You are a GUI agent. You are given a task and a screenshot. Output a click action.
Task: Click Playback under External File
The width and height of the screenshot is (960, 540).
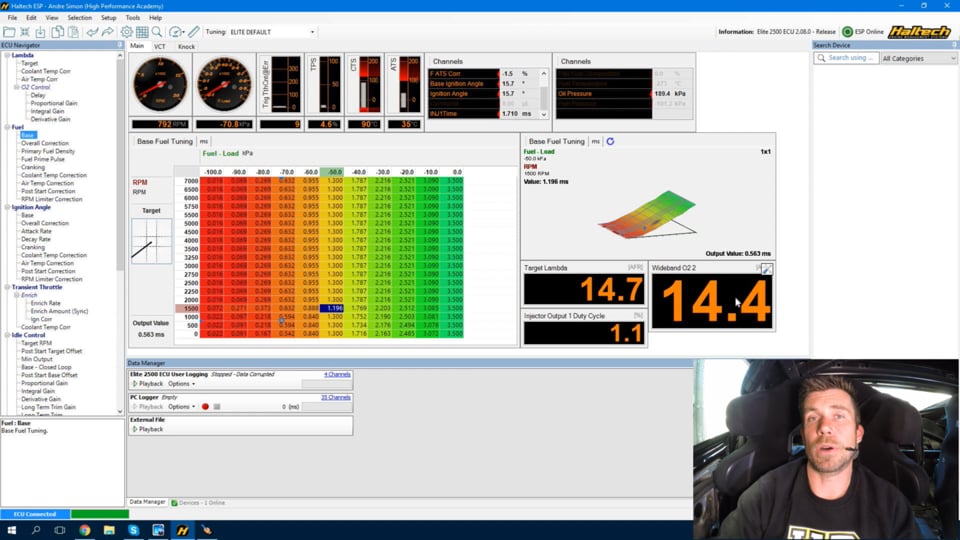[x=148, y=430]
